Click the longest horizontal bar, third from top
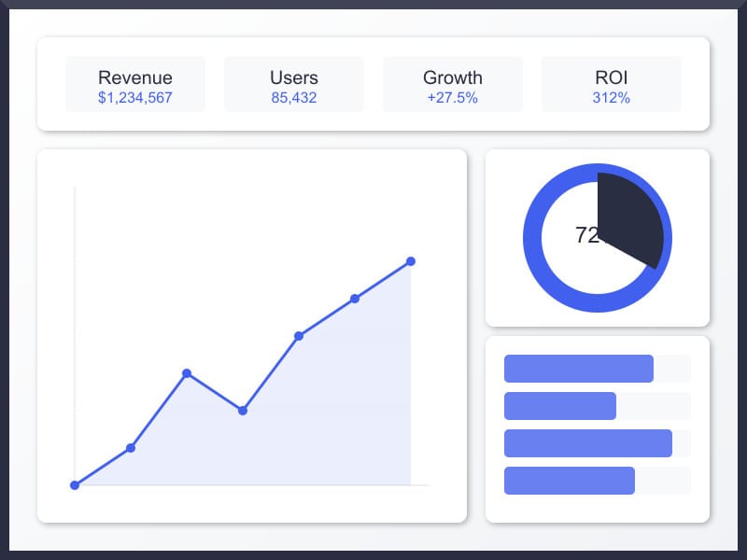This screenshot has width=747, height=560. [588, 443]
